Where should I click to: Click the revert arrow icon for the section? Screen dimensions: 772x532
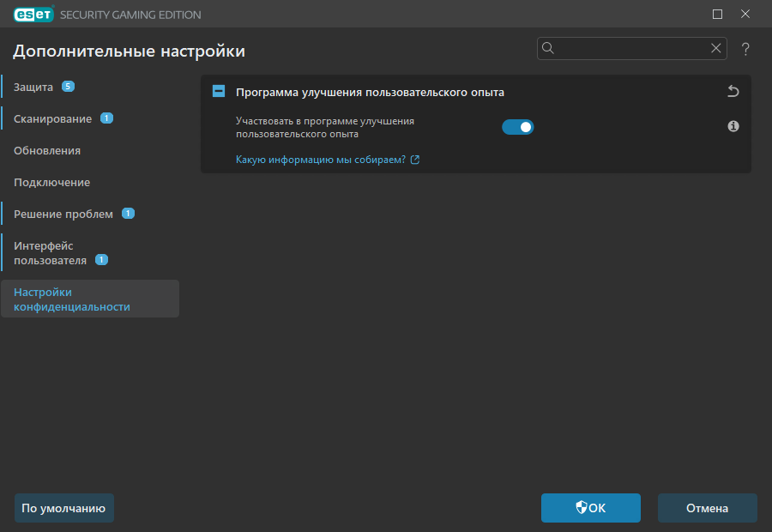tap(733, 91)
